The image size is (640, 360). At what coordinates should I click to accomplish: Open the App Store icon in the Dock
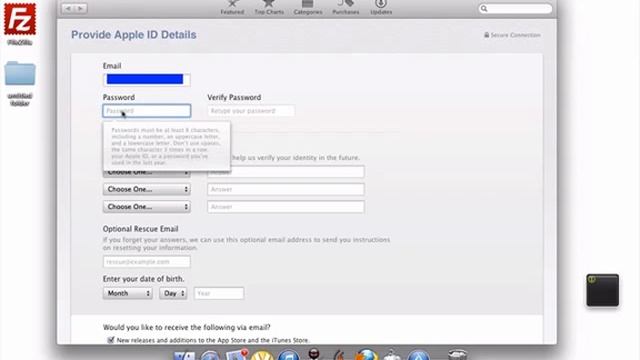418,356
